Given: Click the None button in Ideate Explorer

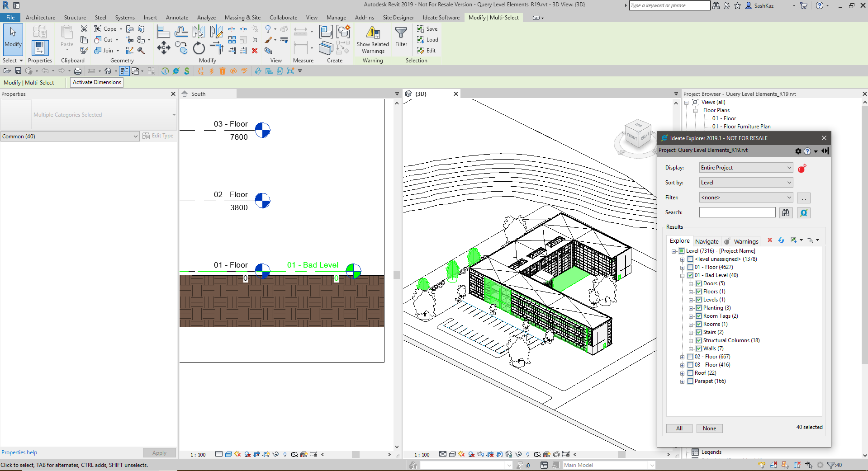Looking at the screenshot, I should pos(709,429).
